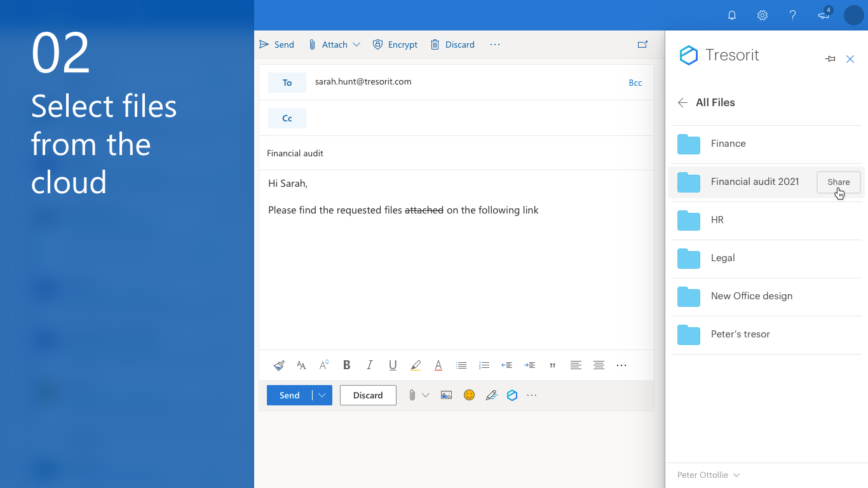Send the email from top toolbar
Viewport: 868px width, 488px height.
[276, 44]
